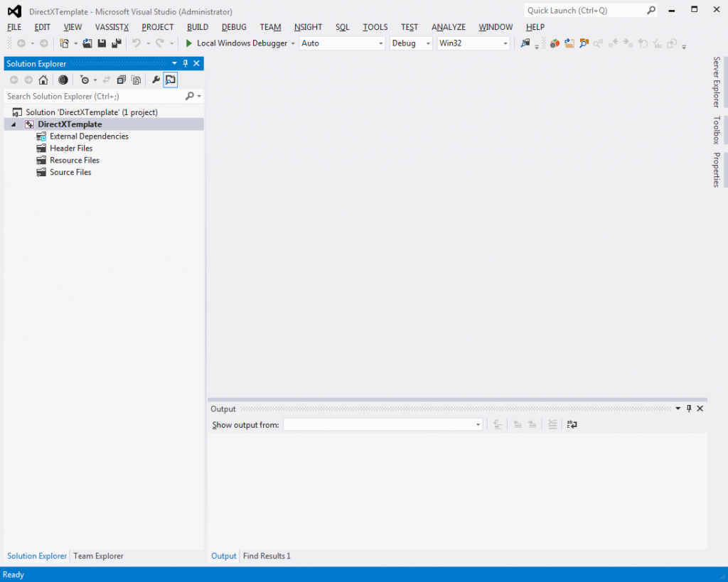
Task: Open the Auto debug type dropdown
Action: click(381, 43)
